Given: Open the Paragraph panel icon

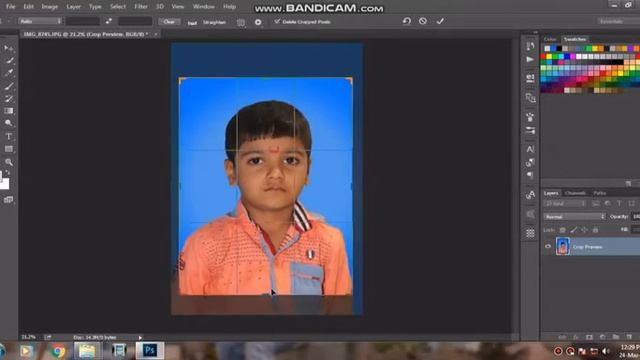Looking at the screenshot, I should pyautogui.click(x=530, y=175).
